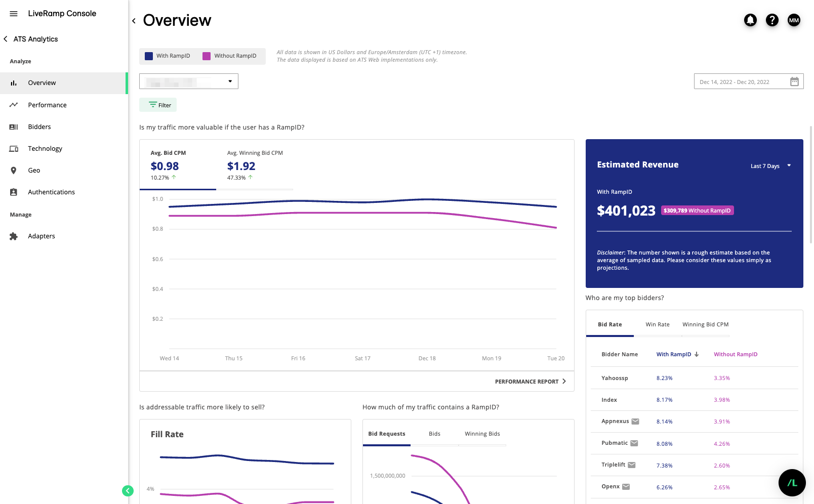Toggle With RampID legend series
Viewport: 814px width, 504px height.
(168, 56)
